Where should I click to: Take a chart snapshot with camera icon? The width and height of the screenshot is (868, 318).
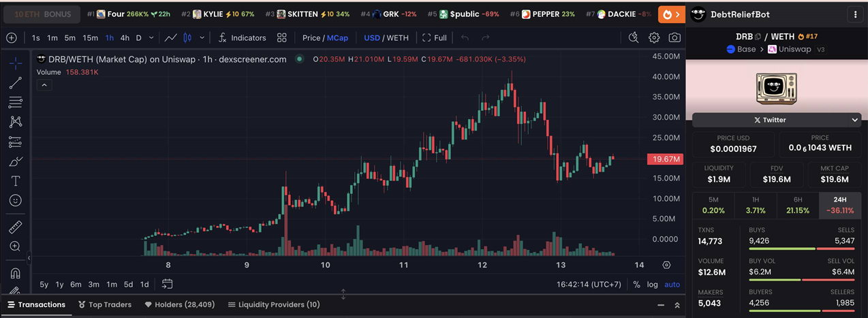click(x=674, y=38)
